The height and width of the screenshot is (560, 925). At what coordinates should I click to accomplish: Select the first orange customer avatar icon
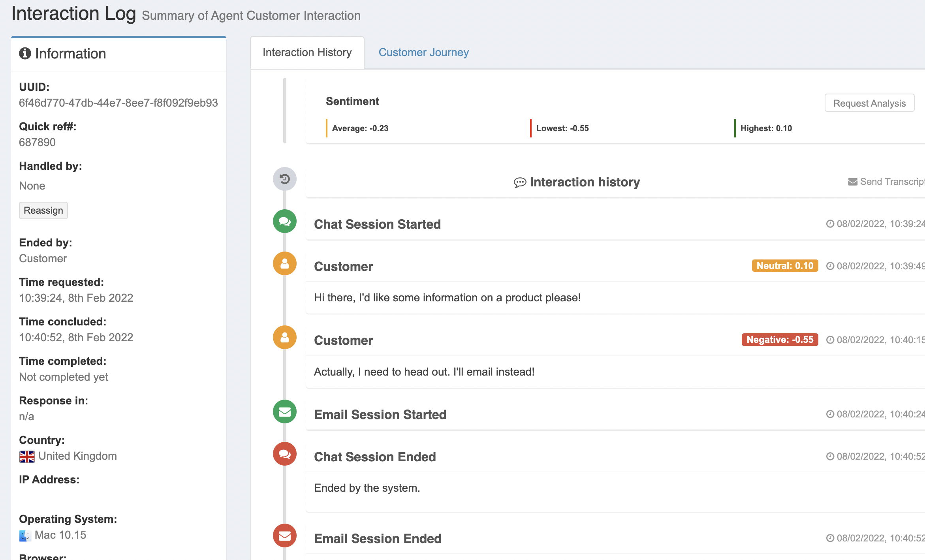[x=285, y=264]
